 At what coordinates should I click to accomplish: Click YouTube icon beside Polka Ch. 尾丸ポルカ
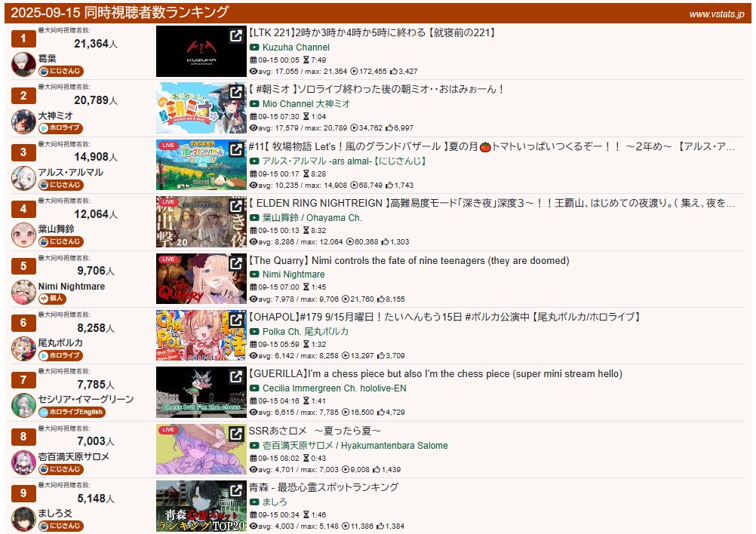[254, 332]
